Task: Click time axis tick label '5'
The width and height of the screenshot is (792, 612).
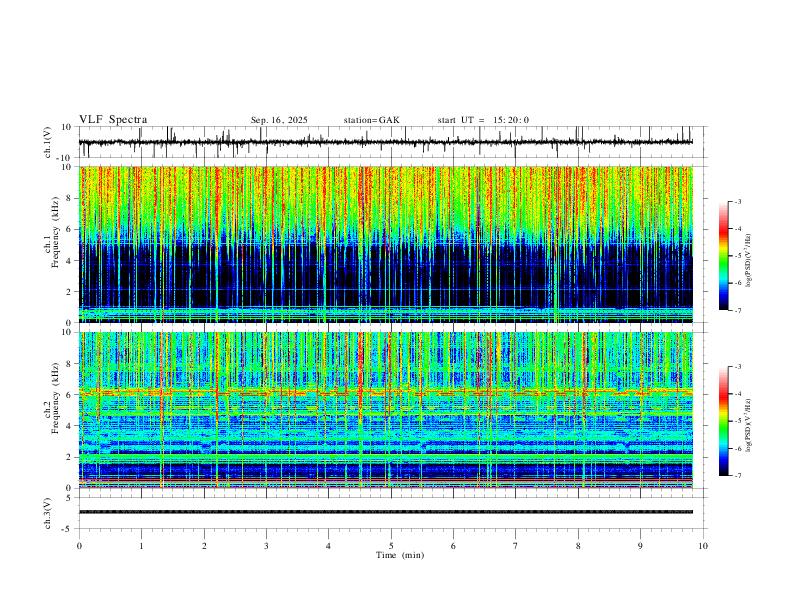Action: (391, 546)
